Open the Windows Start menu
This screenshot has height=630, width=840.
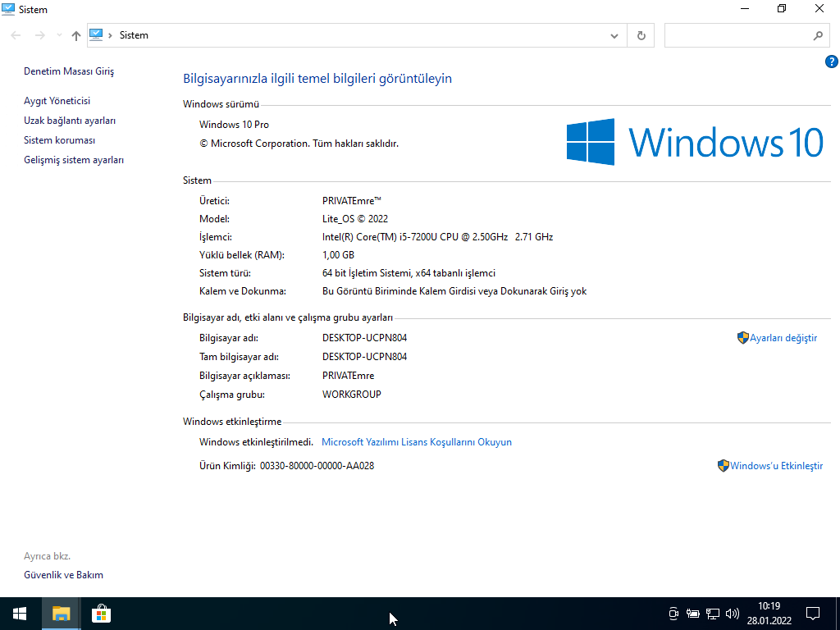pos(20,614)
